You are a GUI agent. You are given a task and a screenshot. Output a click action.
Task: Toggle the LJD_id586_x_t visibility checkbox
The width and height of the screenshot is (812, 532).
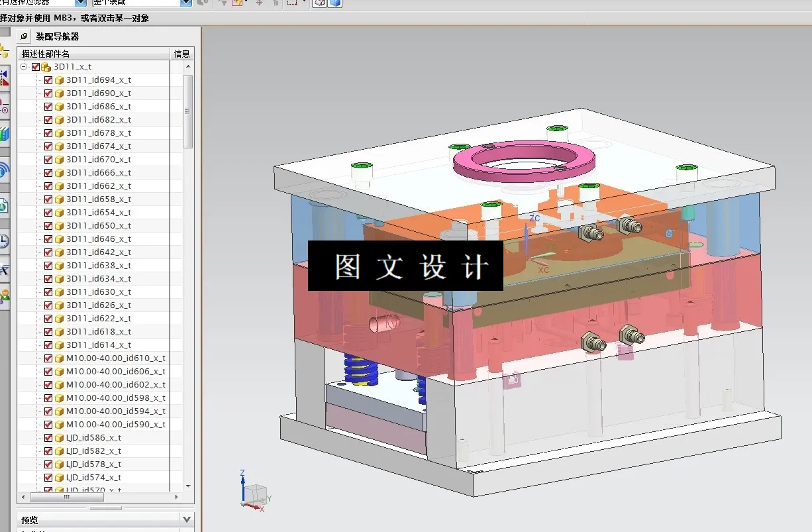tap(49, 437)
